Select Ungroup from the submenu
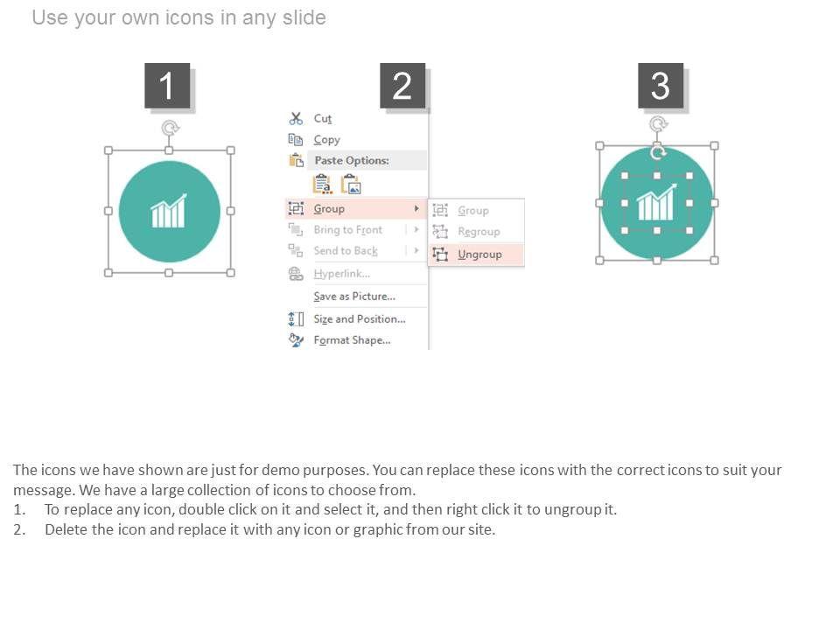This screenshot has height=630, width=840. tap(479, 255)
